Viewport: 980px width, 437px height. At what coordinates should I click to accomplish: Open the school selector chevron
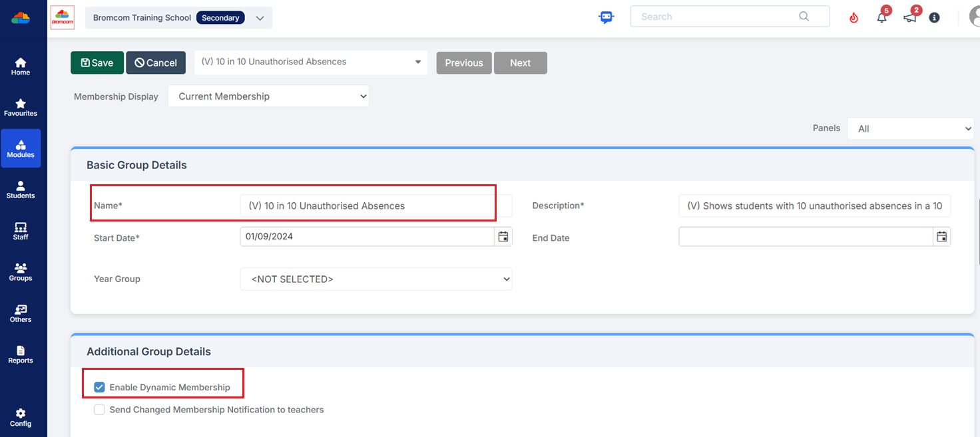tap(260, 18)
